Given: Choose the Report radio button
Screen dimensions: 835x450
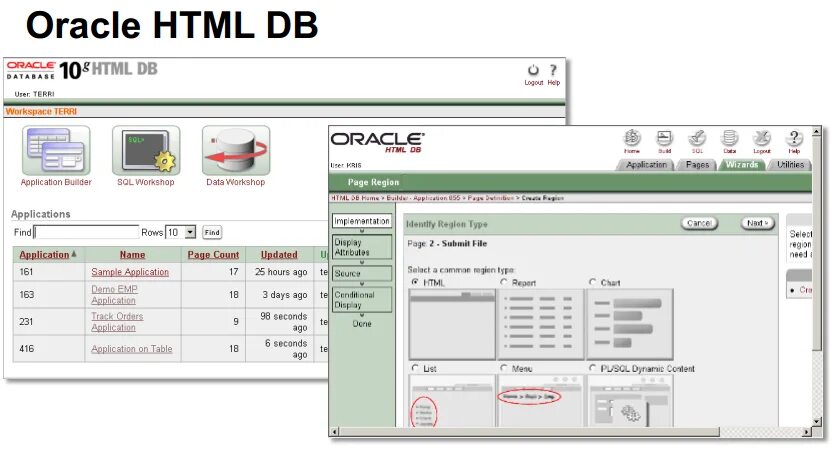Looking at the screenshot, I should coord(504,282).
